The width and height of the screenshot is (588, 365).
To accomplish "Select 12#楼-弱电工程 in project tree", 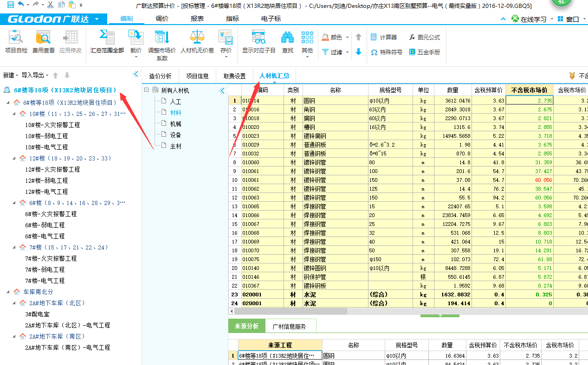I will (46, 180).
